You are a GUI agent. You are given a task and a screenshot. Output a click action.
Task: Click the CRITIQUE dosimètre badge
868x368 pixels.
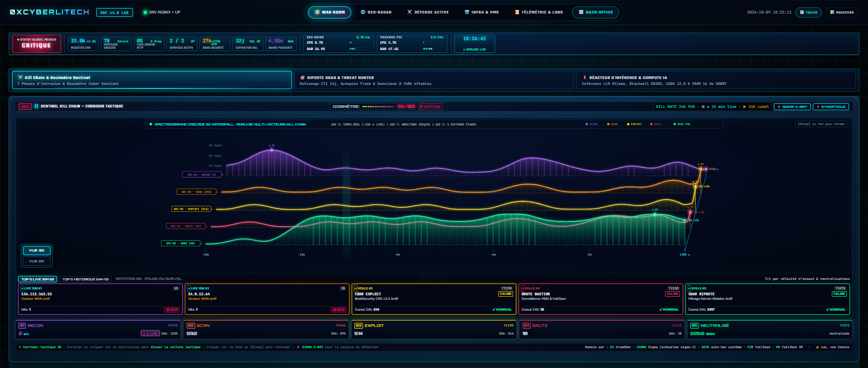(x=431, y=107)
